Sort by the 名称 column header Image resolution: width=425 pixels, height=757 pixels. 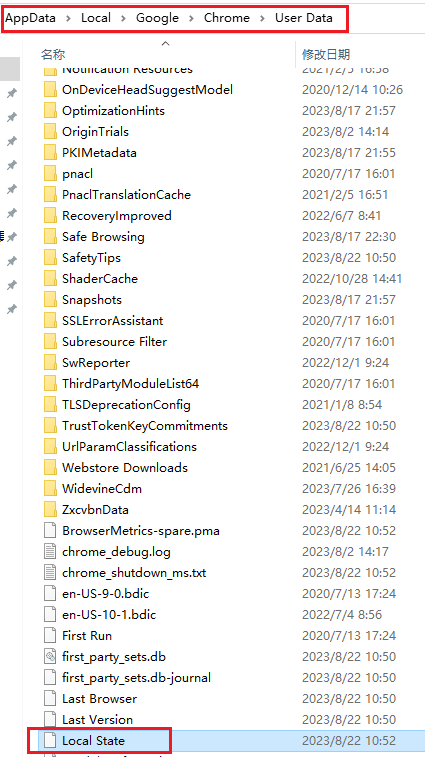coord(53,54)
